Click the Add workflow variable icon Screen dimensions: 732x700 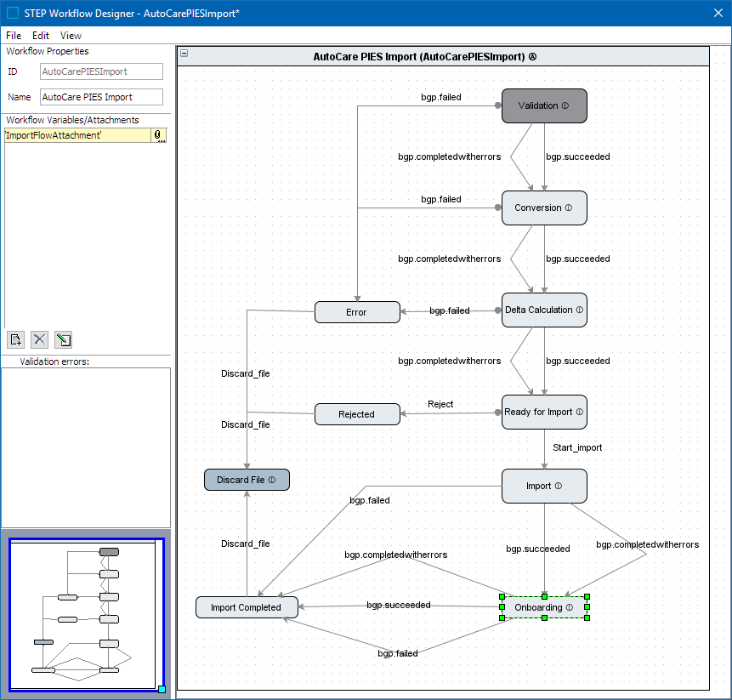tap(16, 339)
